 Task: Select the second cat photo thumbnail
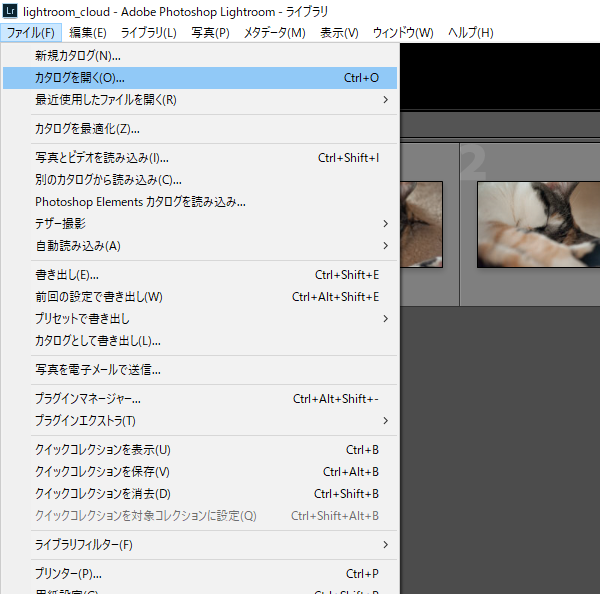point(538,224)
